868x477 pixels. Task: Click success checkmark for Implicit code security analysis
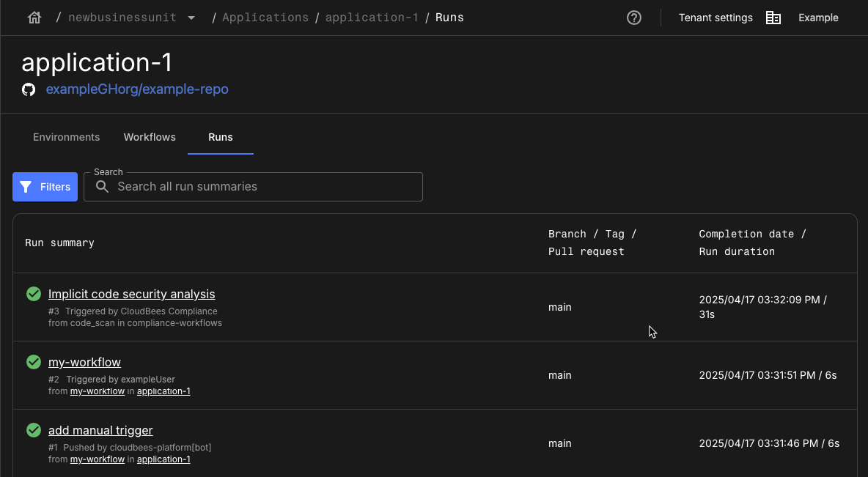click(x=34, y=294)
